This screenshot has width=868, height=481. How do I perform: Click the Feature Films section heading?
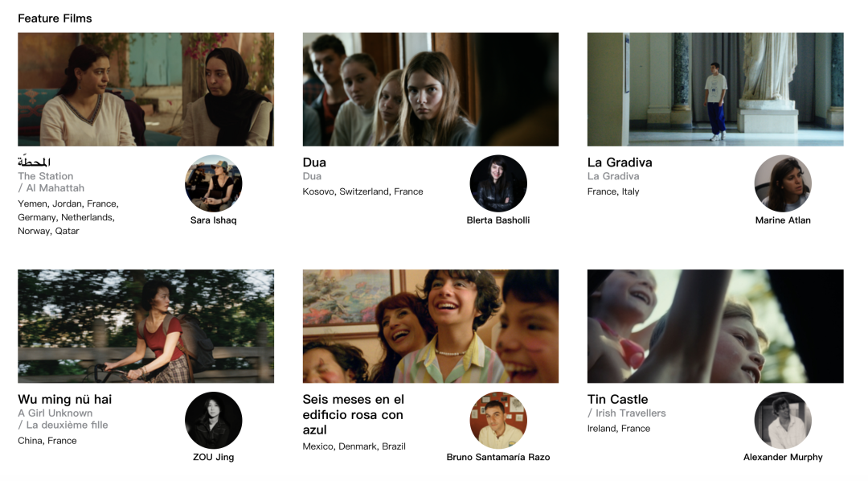(x=55, y=18)
